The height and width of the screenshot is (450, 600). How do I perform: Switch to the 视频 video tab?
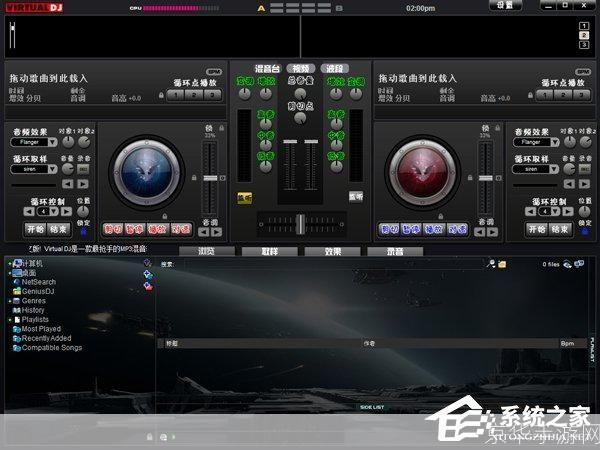301,68
